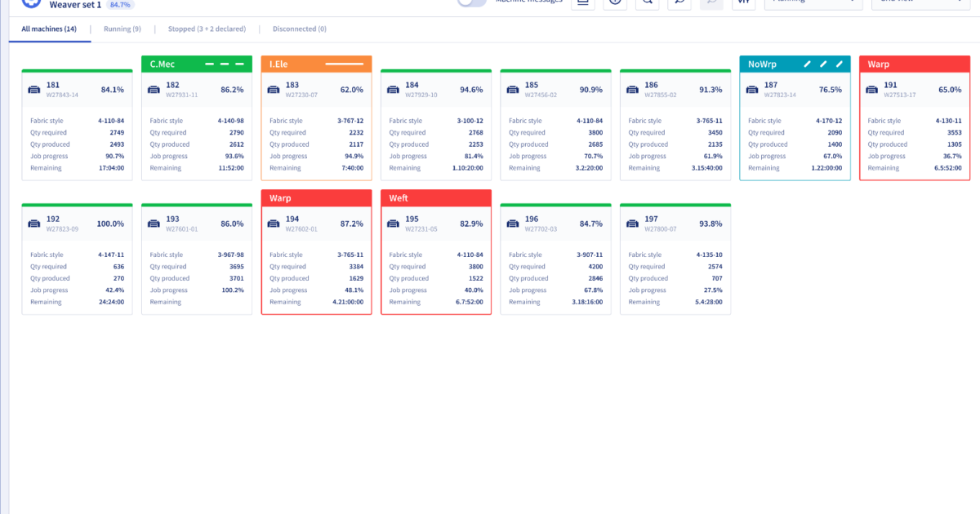Select the machine icon on card 187
The image size is (980, 514).
(x=752, y=89)
